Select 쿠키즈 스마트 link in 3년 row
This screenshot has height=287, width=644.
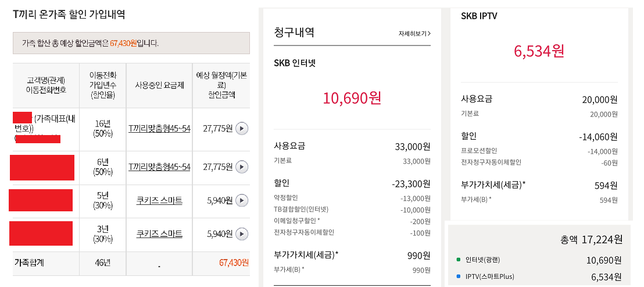point(159,233)
